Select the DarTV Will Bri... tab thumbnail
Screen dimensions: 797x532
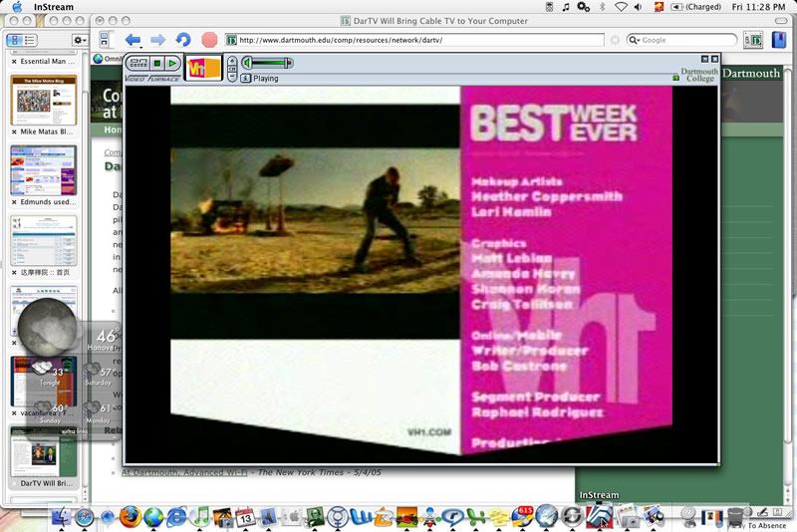click(x=44, y=452)
